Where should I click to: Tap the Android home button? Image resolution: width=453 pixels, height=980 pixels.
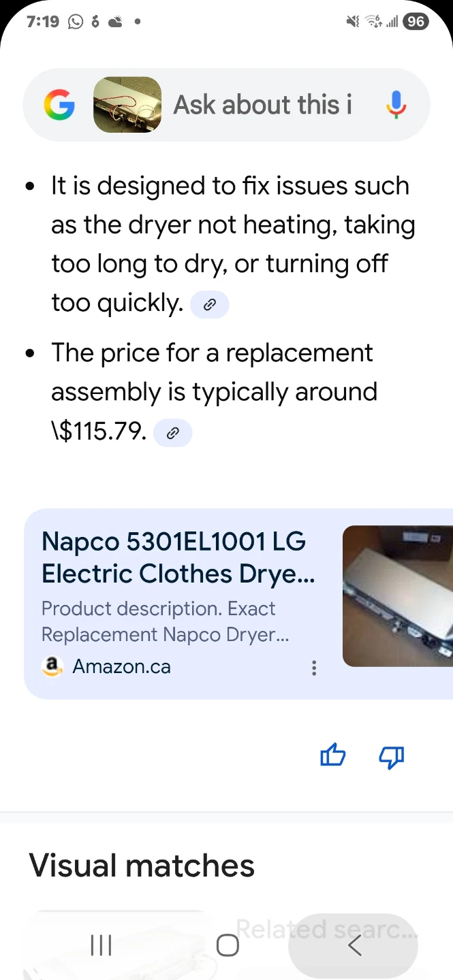point(228,945)
